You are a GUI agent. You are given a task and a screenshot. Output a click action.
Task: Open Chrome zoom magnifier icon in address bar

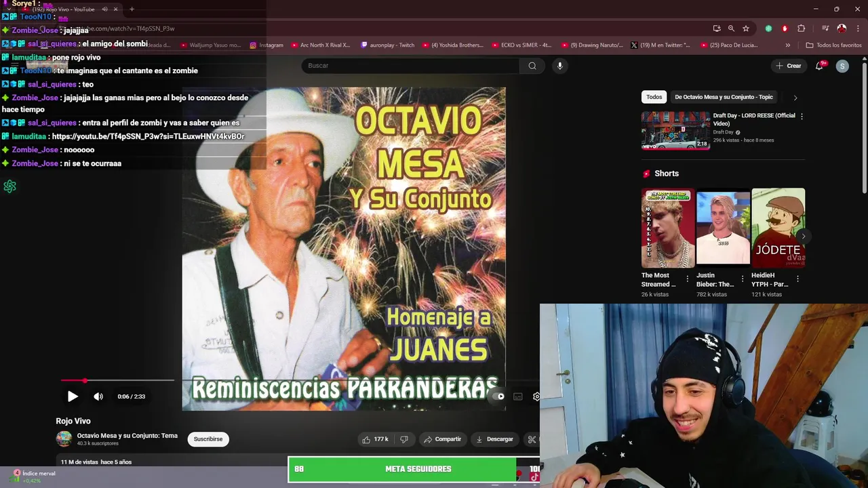coord(731,28)
